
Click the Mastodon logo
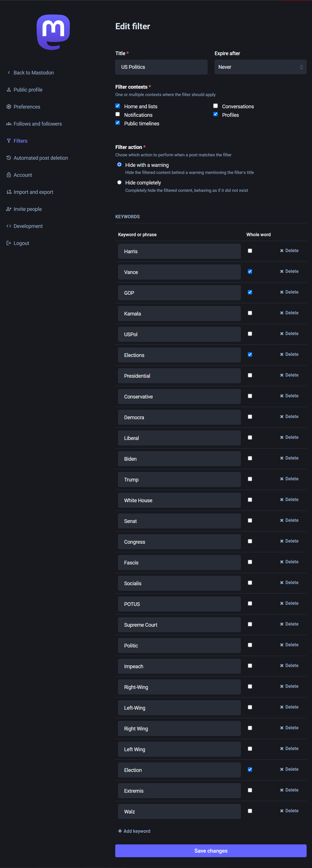53,32
